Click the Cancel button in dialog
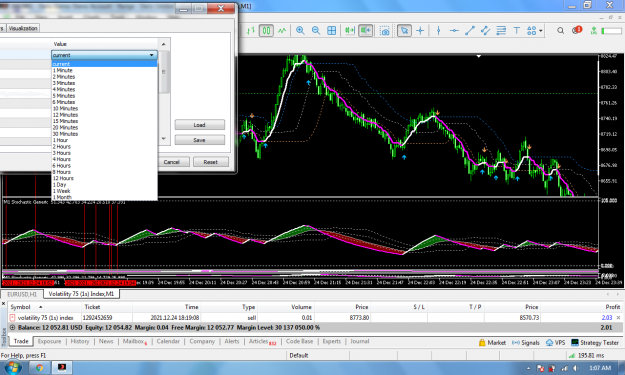 171,162
